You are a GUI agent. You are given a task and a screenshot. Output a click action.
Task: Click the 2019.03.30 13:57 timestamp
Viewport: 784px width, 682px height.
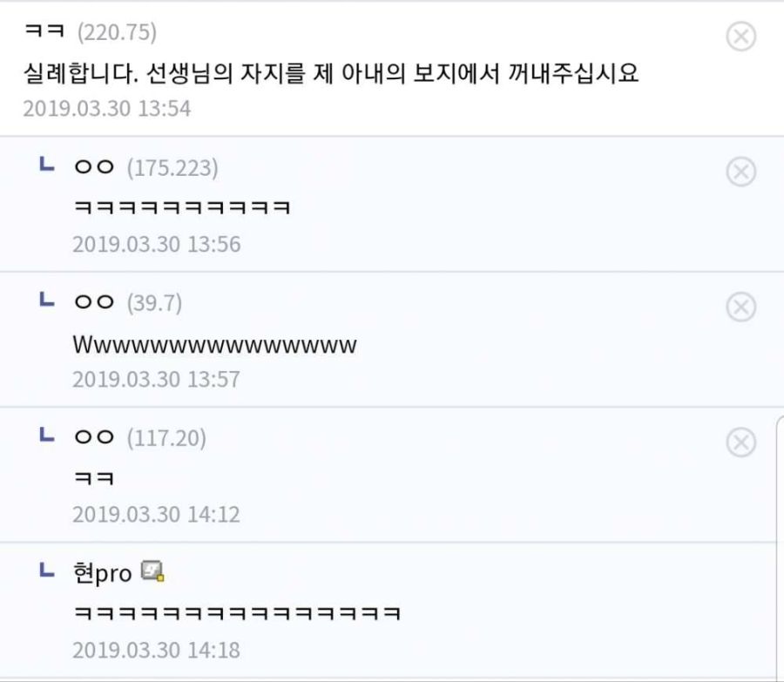coord(156,380)
